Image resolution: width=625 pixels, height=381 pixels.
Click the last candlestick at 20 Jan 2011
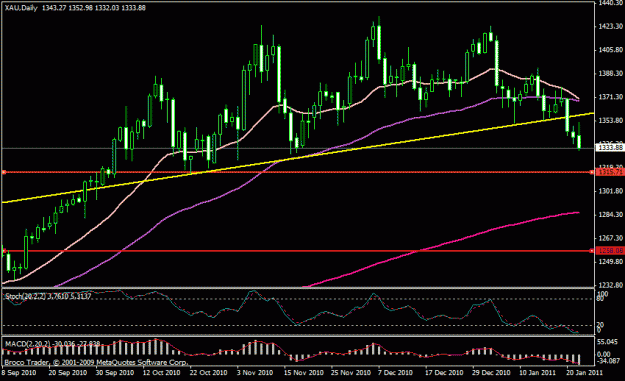tap(579, 141)
